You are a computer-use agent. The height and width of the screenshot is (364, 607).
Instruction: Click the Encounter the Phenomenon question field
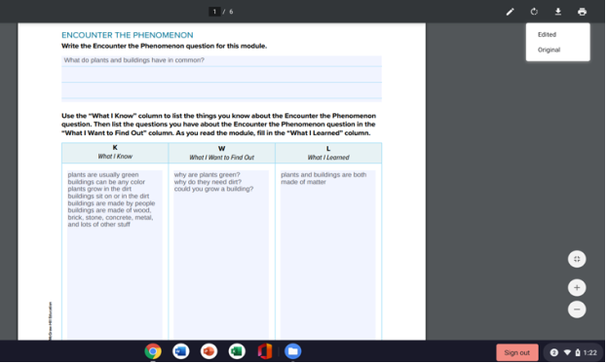point(221,78)
